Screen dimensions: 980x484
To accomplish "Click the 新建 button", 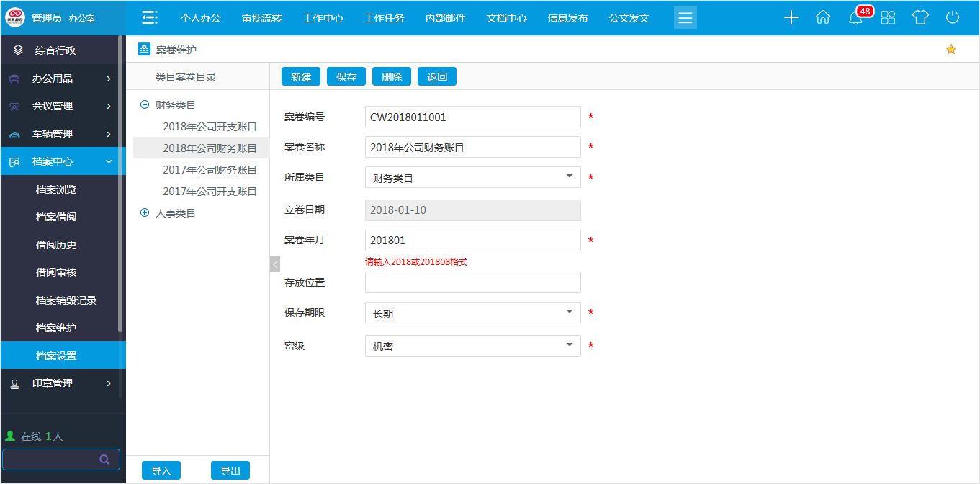I will click(x=300, y=76).
